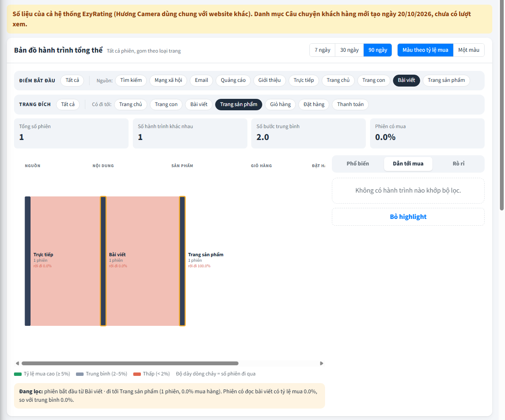The width and height of the screenshot is (505, 420).
Task: Pick the Giới thiệu source chip
Action: coord(269,80)
